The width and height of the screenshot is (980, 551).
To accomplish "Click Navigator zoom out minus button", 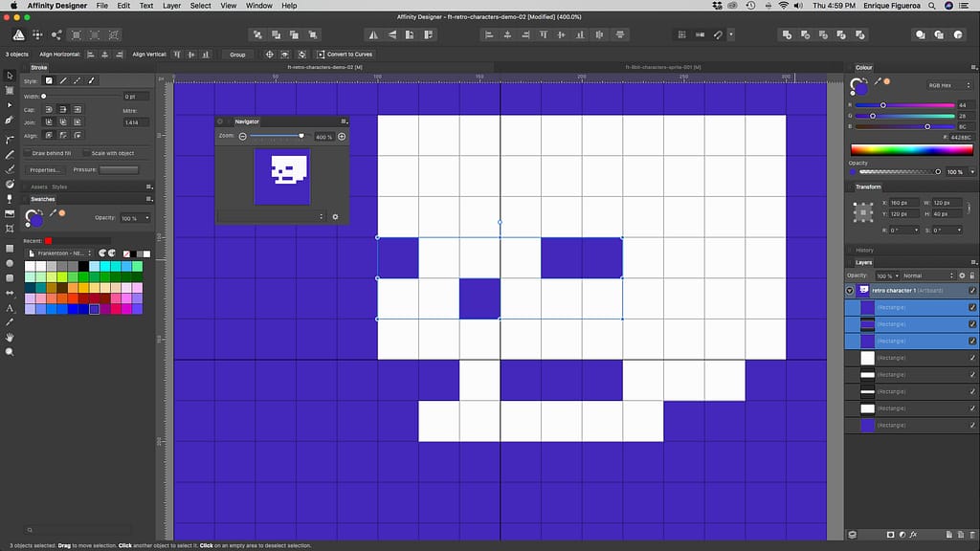I will [x=242, y=136].
